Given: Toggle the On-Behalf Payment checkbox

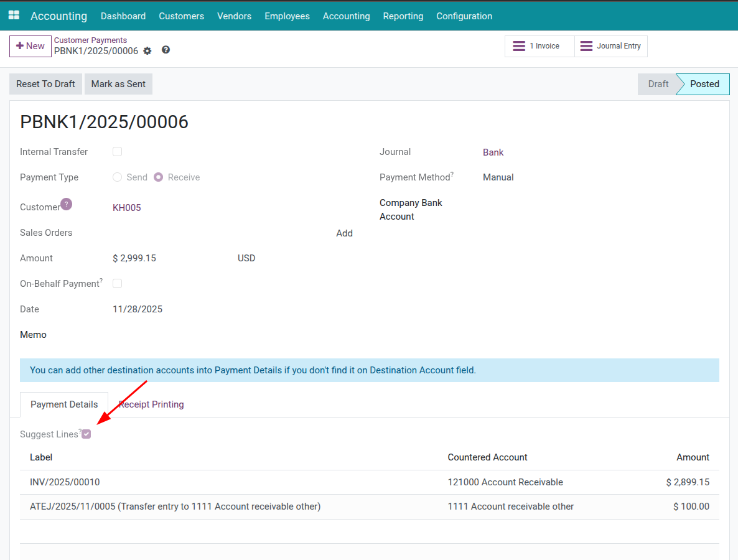Looking at the screenshot, I should point(117,284).
